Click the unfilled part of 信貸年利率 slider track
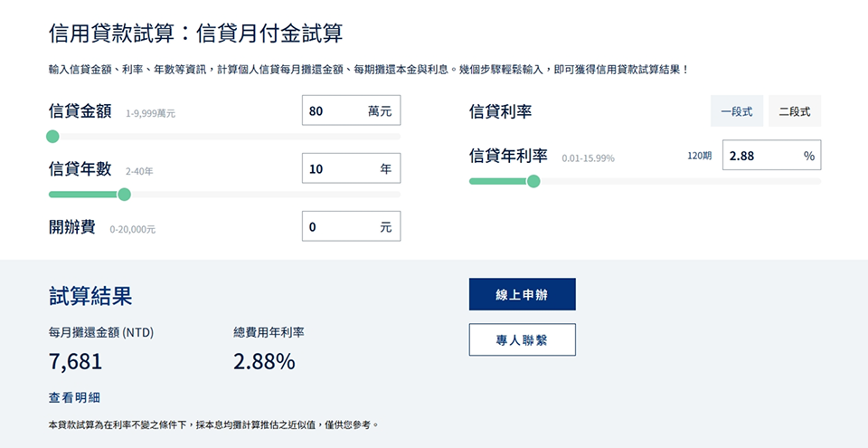This screenshot has width=868, height=448. pyautogui.click(x=678, y=181)
